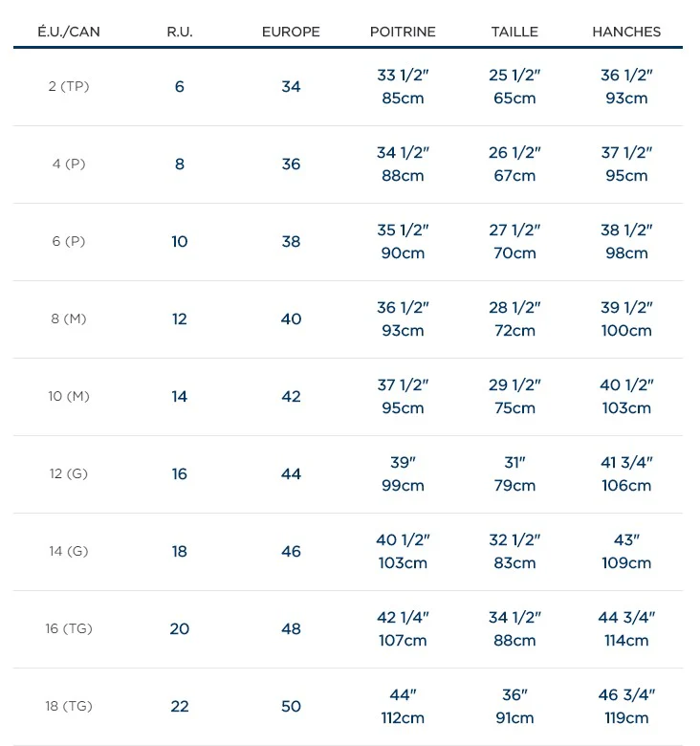Click the 39" 99cm poitrine measurement
Image resolution: width=700 pixels, height=746 pixels.
click(x=403, y=473)
